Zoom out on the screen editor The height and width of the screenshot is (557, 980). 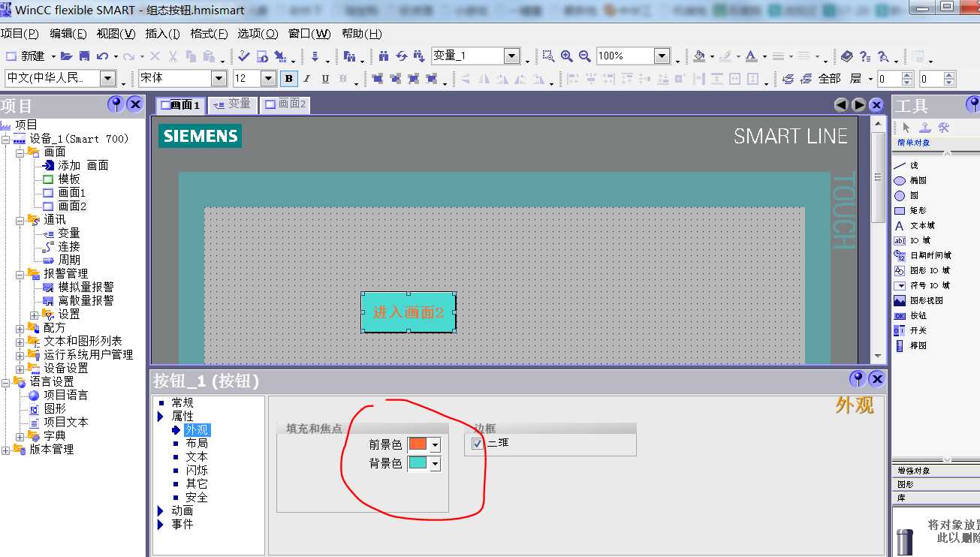pyautogui.click(x=584, y=56)
